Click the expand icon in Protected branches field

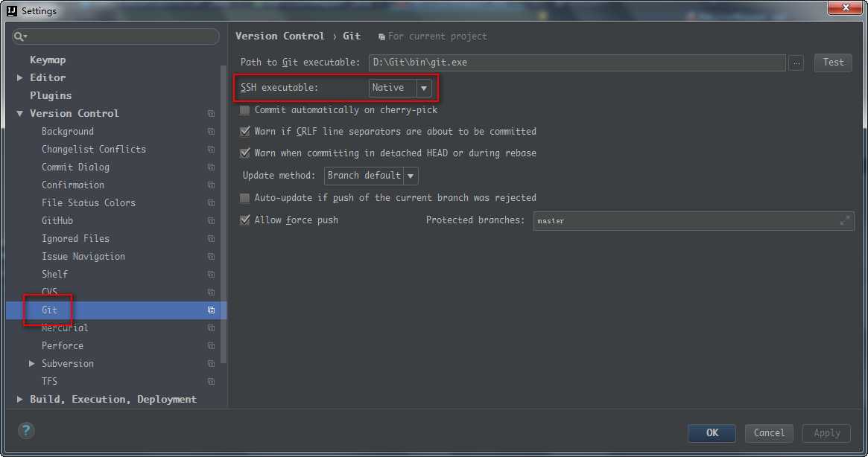tap(845, 221)
